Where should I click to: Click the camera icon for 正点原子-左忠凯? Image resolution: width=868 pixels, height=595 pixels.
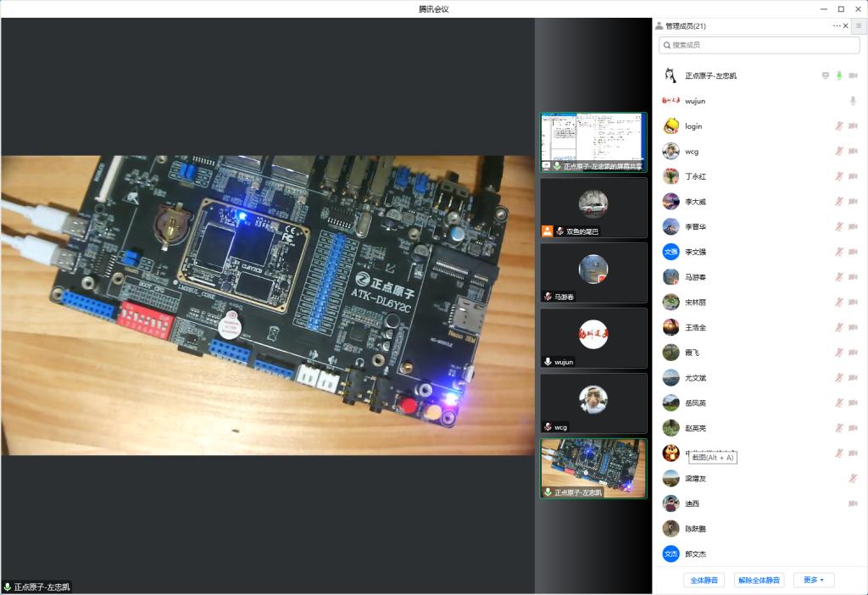[x=853, y=75]
